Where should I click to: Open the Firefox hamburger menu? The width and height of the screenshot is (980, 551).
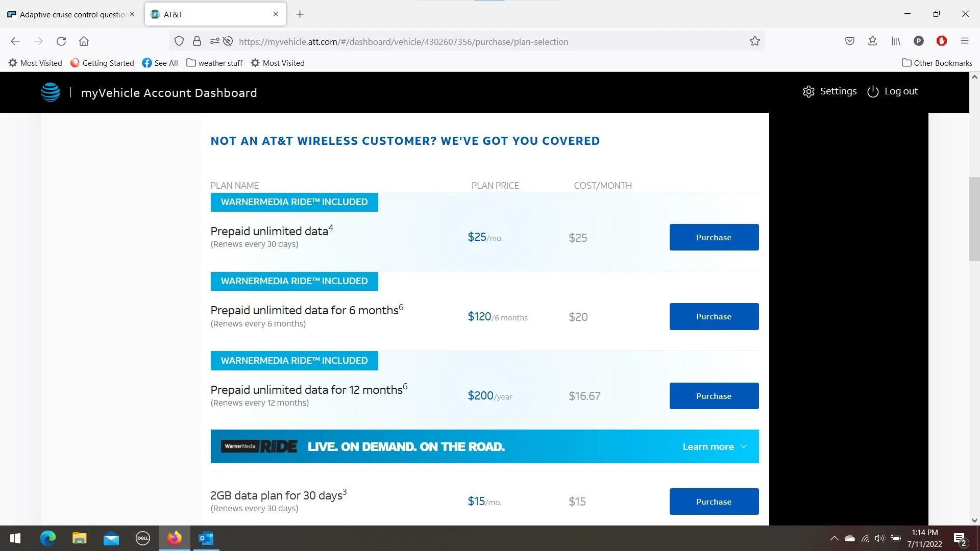[x=965, y=41]
